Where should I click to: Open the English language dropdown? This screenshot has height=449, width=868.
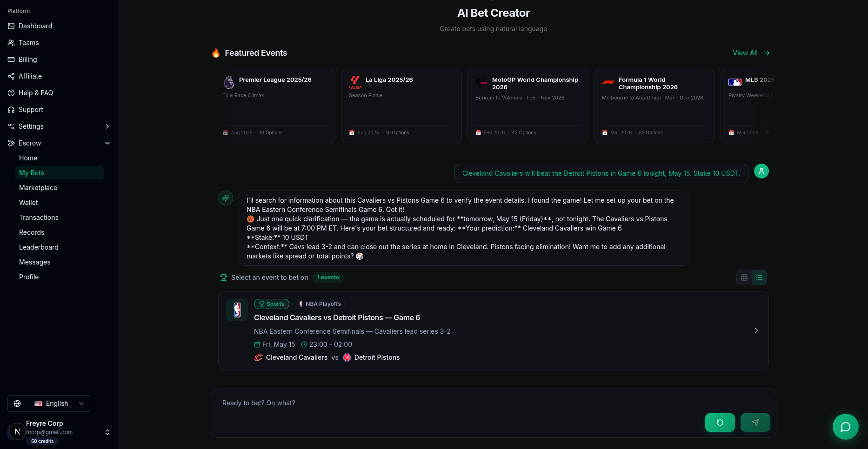(x=49, y=403)
